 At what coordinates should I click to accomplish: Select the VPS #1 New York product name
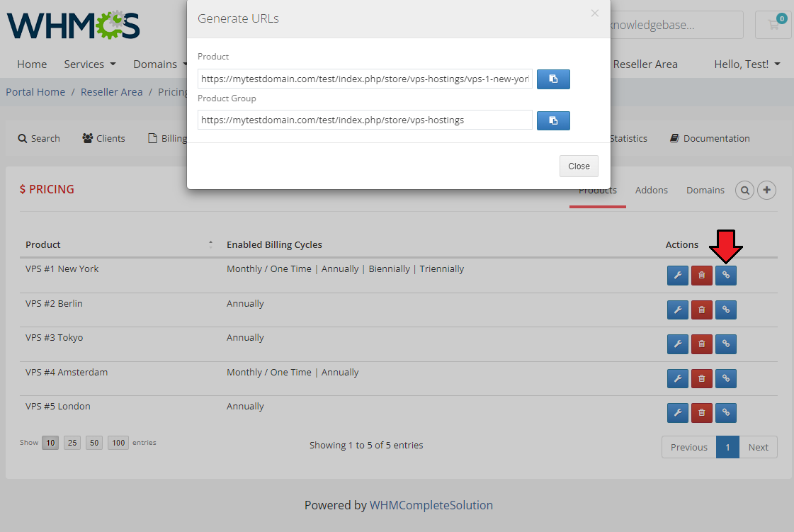pyautogui.click(x=62, y=269)
